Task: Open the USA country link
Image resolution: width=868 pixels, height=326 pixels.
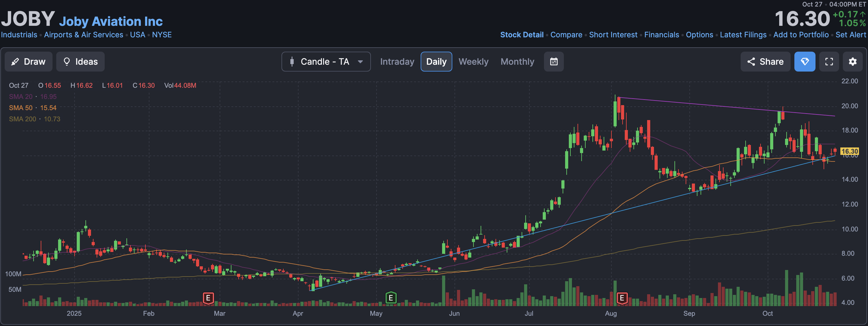Action: click(138, 35)
